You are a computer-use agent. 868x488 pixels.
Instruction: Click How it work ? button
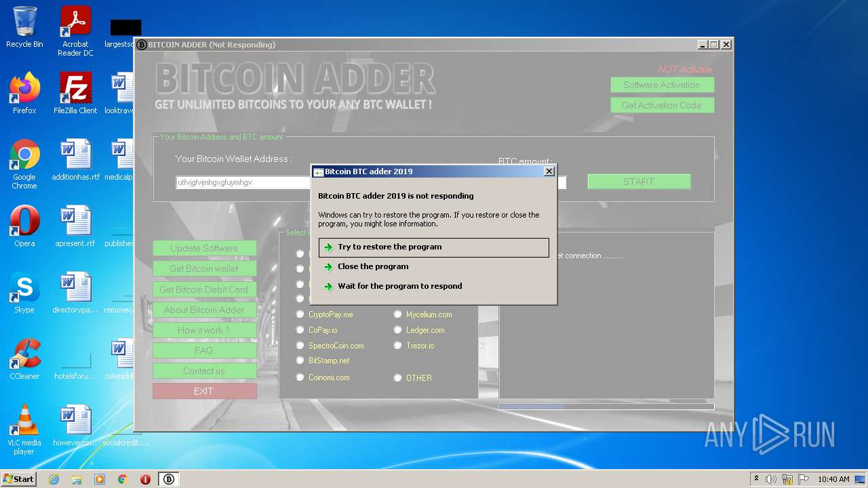[x=204, y=330]
